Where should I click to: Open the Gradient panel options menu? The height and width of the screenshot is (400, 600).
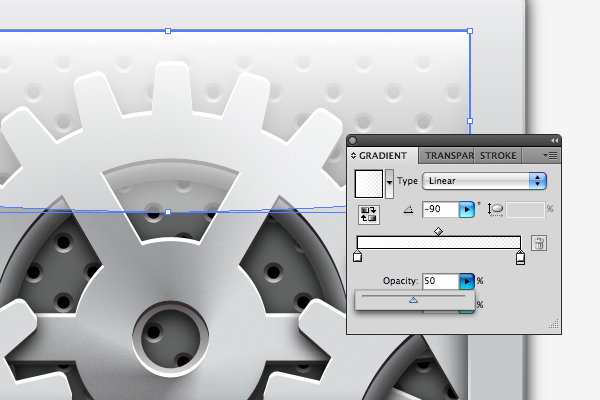[x=550, y=155]
